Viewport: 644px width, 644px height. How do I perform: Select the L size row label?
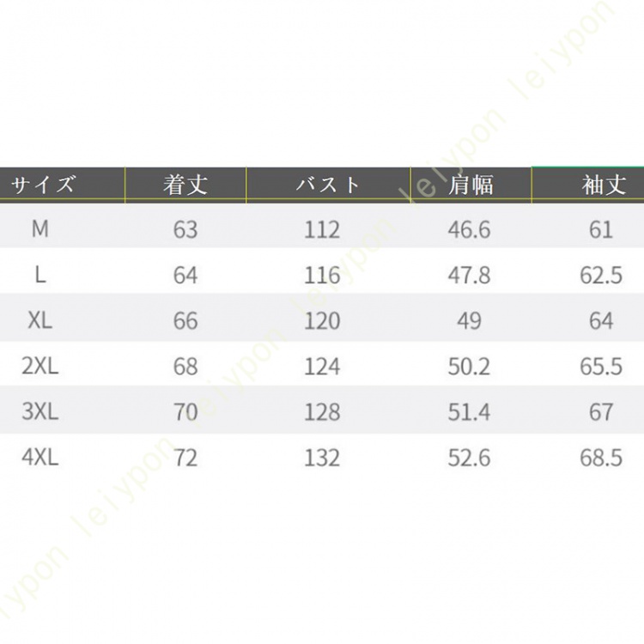pos(40,275)
